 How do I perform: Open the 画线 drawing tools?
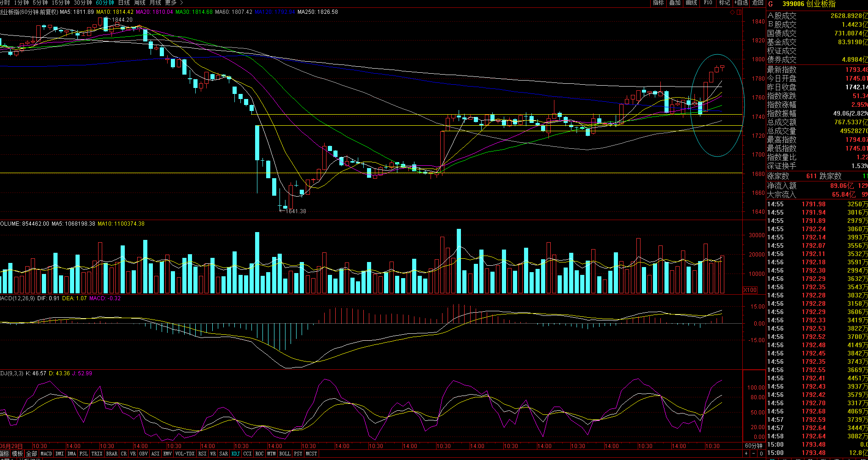pyautogui.click(x=692, y=3)
